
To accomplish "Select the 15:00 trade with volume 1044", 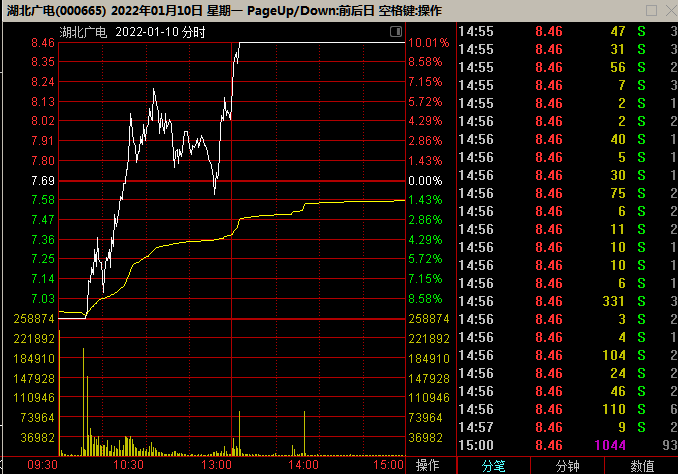I will [x=567, y=445].
